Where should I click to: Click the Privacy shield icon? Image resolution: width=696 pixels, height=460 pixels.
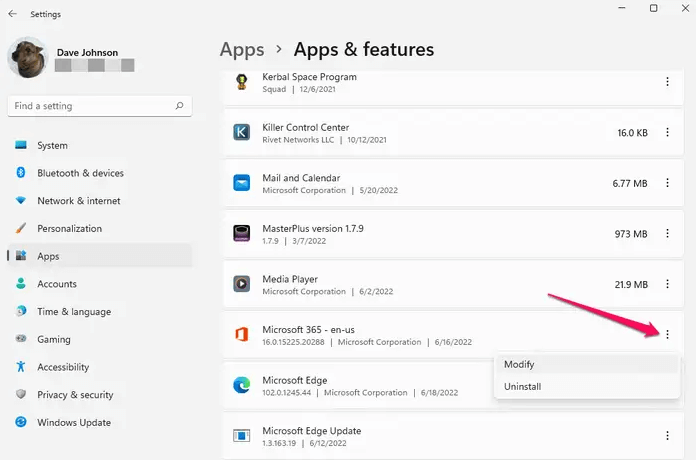click(20, 394)
